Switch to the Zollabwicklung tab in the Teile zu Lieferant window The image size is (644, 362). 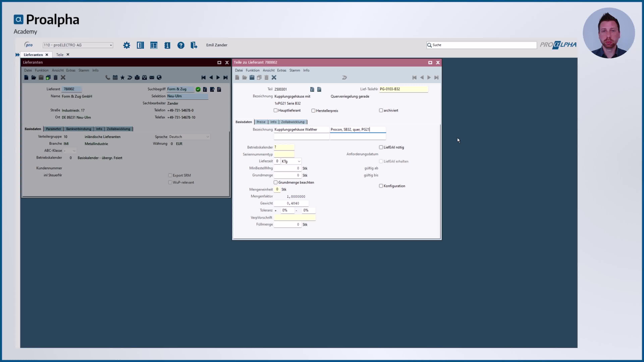[292, 122]
